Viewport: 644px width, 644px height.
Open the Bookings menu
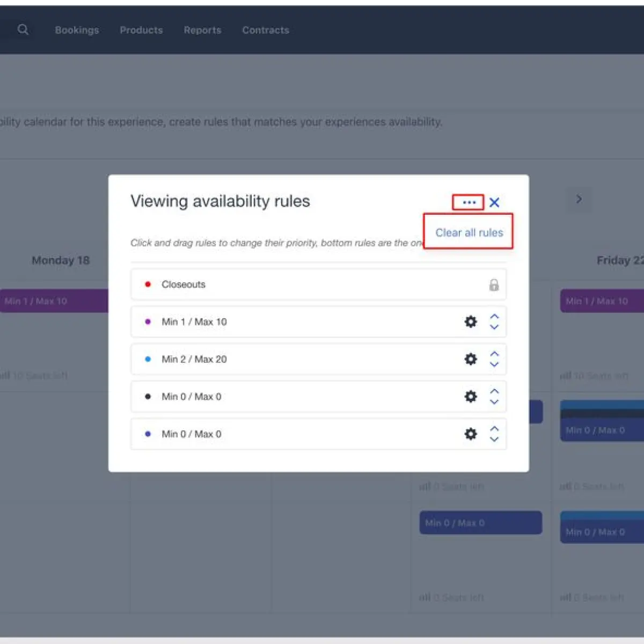point(77,30)
